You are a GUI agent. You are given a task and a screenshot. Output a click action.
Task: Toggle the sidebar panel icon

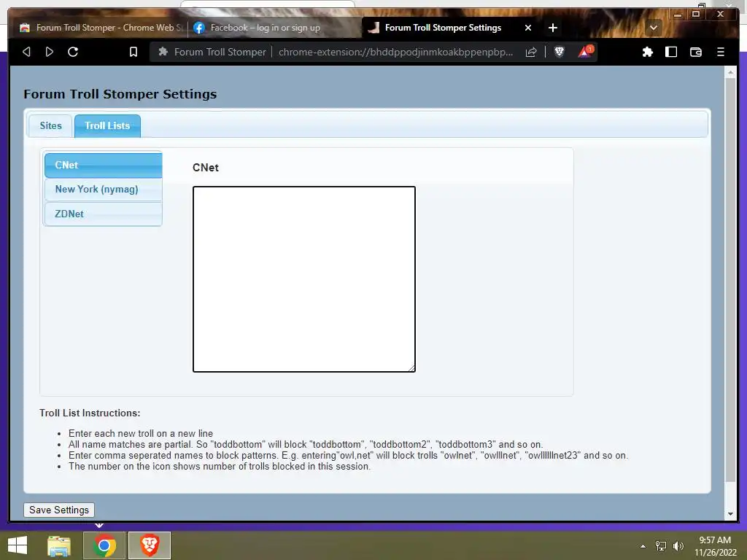point(671,52)
